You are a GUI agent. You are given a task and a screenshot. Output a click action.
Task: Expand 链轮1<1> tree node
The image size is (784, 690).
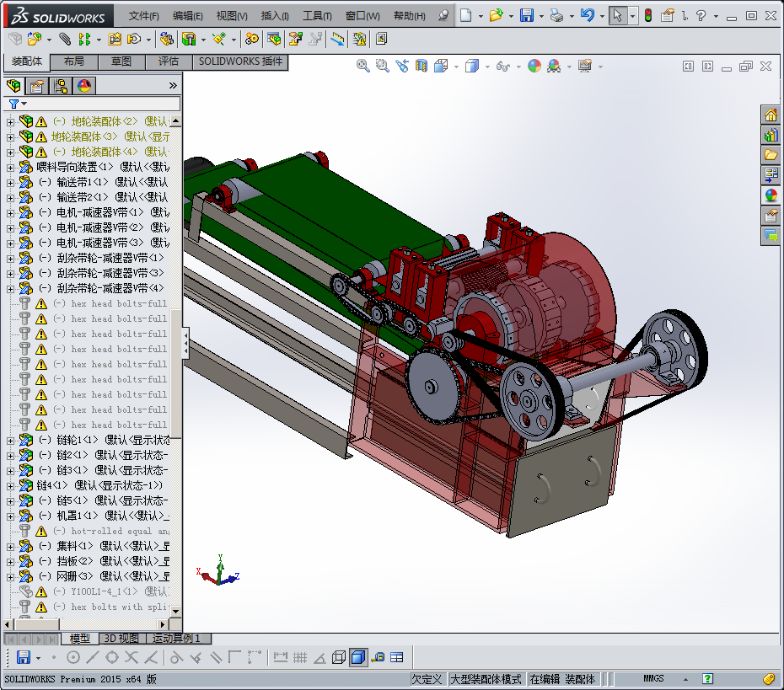tap(10, 441)
